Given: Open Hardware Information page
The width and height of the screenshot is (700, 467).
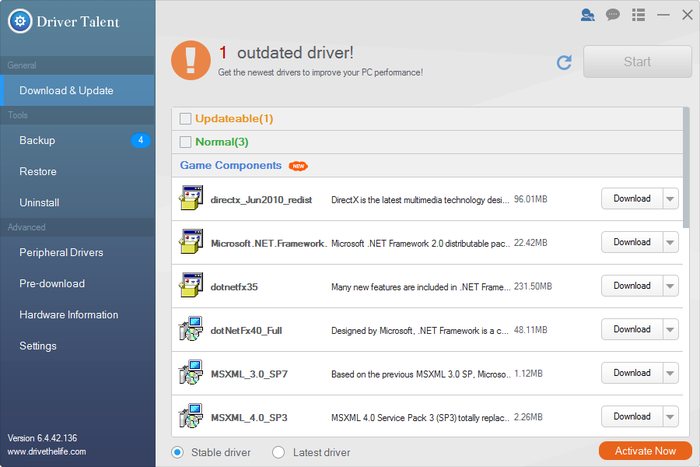Looking at the screenshot, I should pyautogui.click(x=78, y=315).
